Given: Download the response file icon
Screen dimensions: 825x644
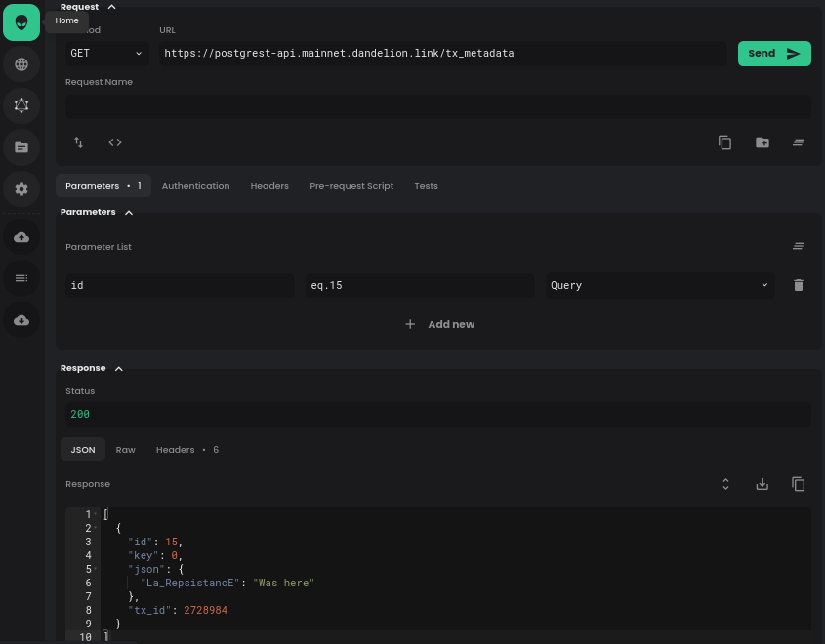Looking at the screenshot, I should [762, 484].
